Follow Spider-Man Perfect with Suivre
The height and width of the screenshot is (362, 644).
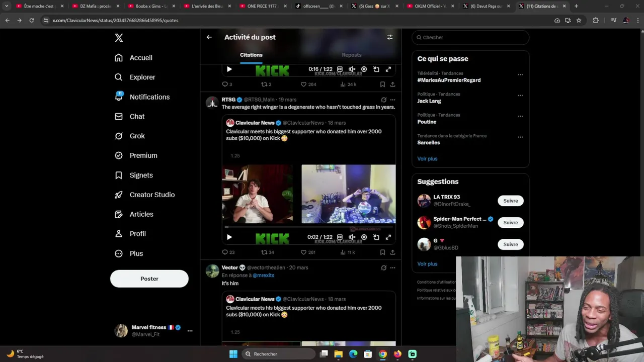pos(511,222)
